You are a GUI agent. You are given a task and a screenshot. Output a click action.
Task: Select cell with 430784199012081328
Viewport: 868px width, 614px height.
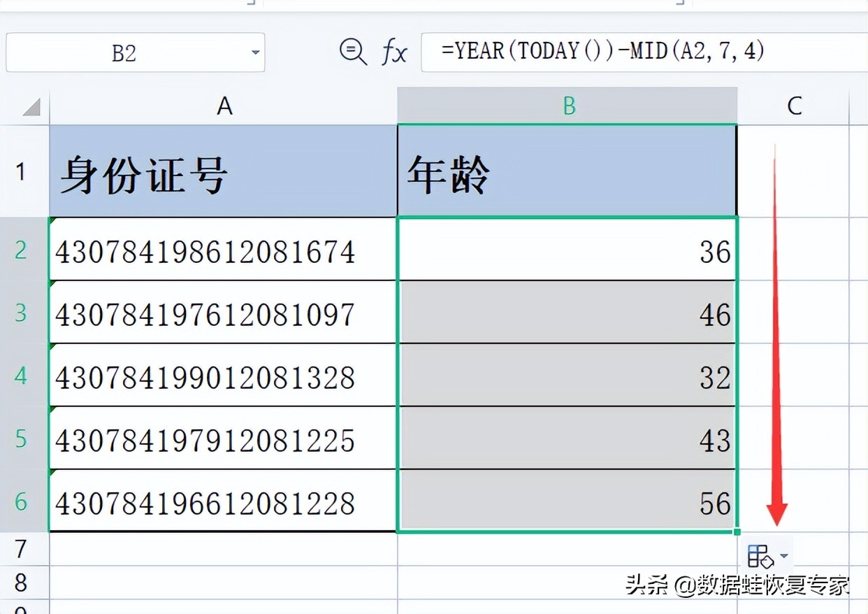pos(224,376)
